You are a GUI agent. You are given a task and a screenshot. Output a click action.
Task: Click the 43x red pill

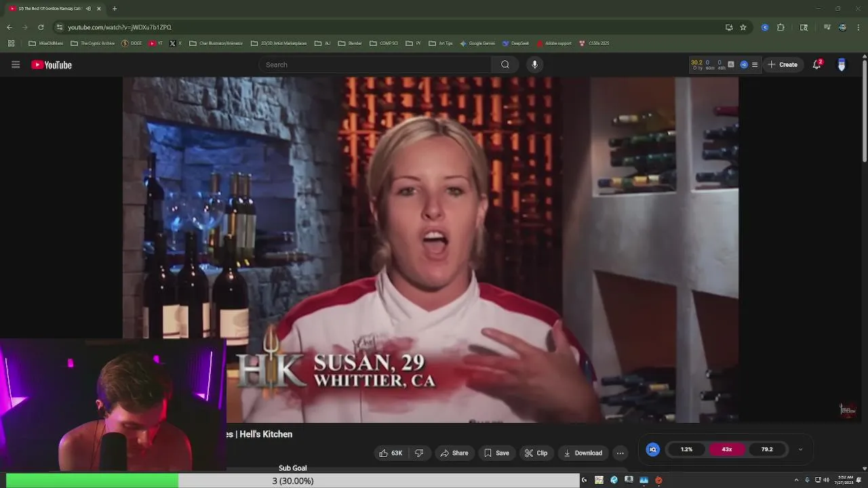point(727,449)
